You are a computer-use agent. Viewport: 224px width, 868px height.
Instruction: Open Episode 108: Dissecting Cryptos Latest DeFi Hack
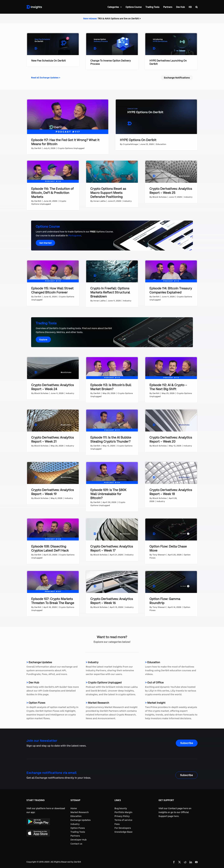click(50, 548)
